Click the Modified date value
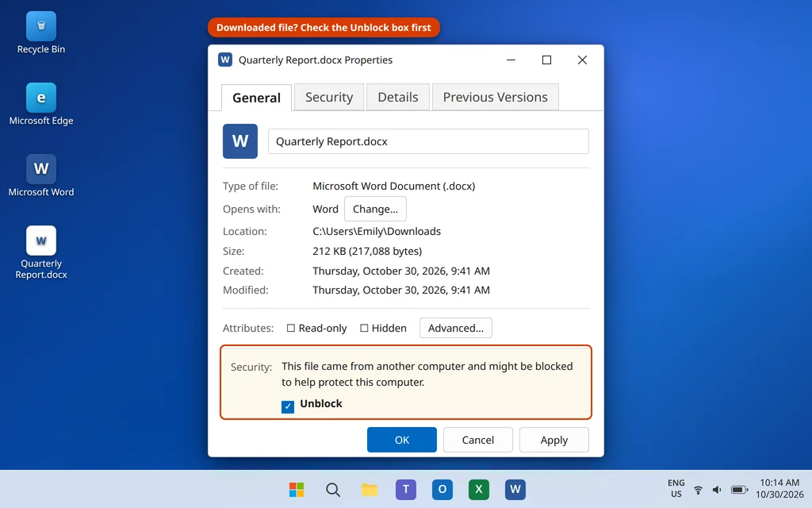 tap(400, 290)
